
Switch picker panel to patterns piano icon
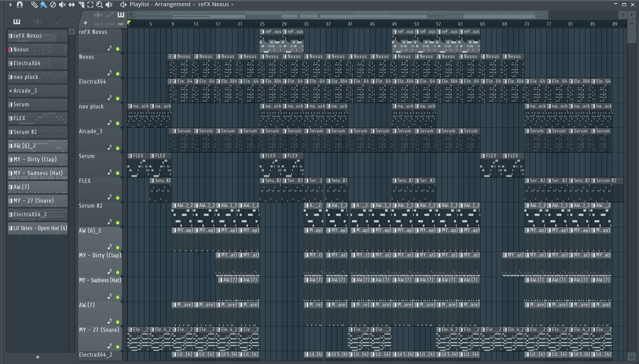point(17,22)
